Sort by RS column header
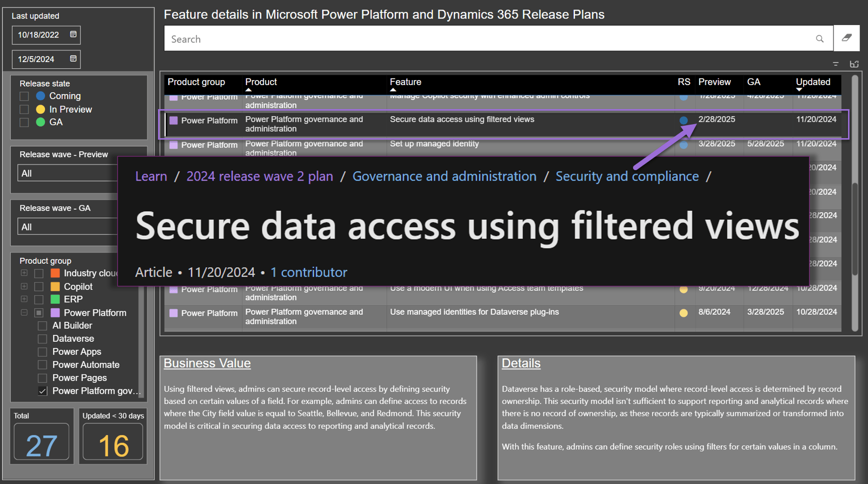This screenshot has width=868, height=484. click(683, 82)
